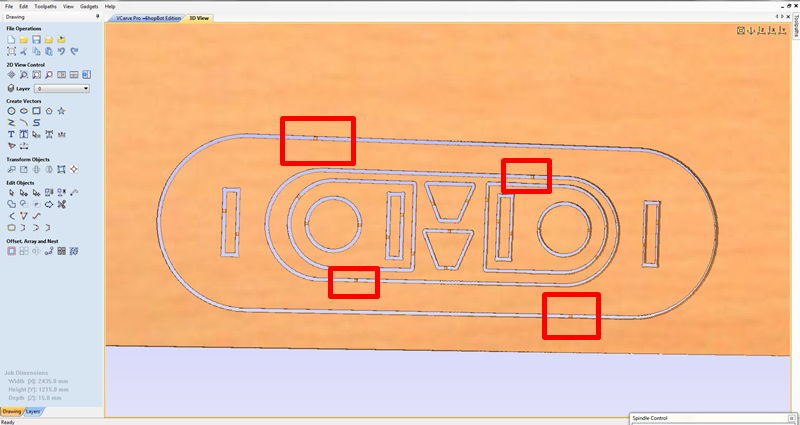Image resolution: width=800 pixels, height=425 pixels.
Task: Expand the Toolpaths side tab
Action: pyautogui.click(x=796, y=25)
